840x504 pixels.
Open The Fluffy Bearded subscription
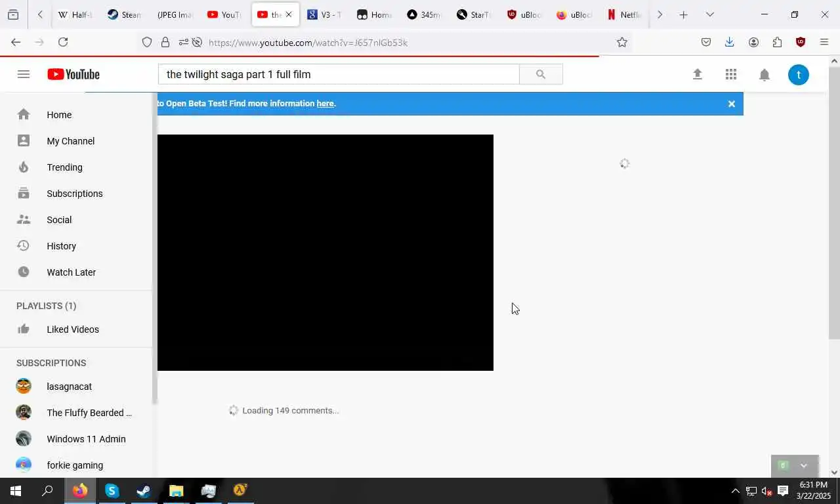point(76,413)
